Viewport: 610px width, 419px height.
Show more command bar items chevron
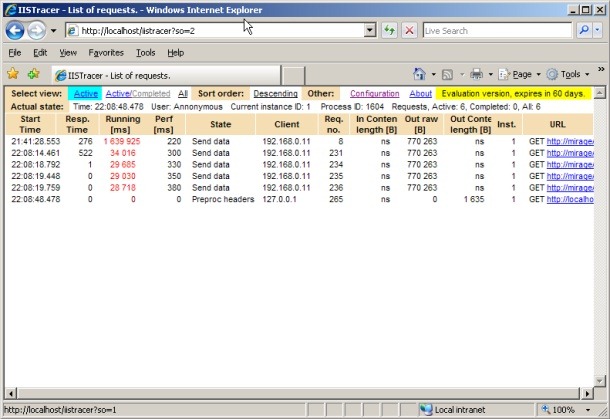click(601, 69)
